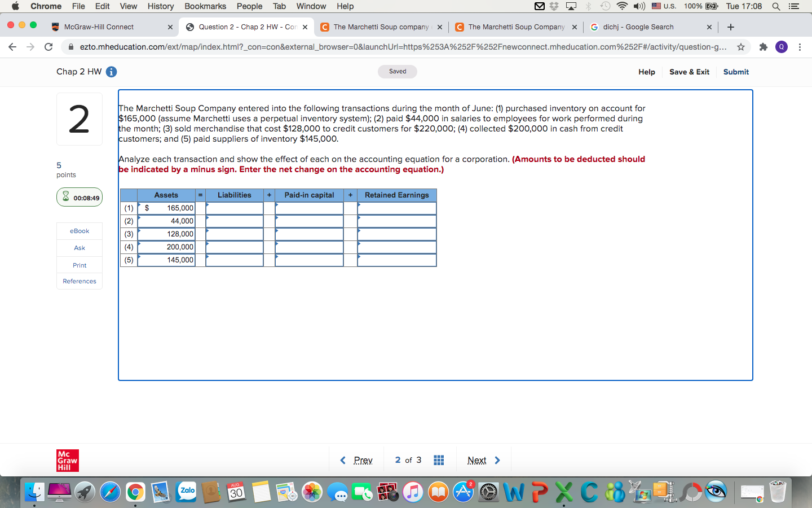812x508 pixels.
Task: Switch to the dichj - Google Search tab
Action: point(643,27)
